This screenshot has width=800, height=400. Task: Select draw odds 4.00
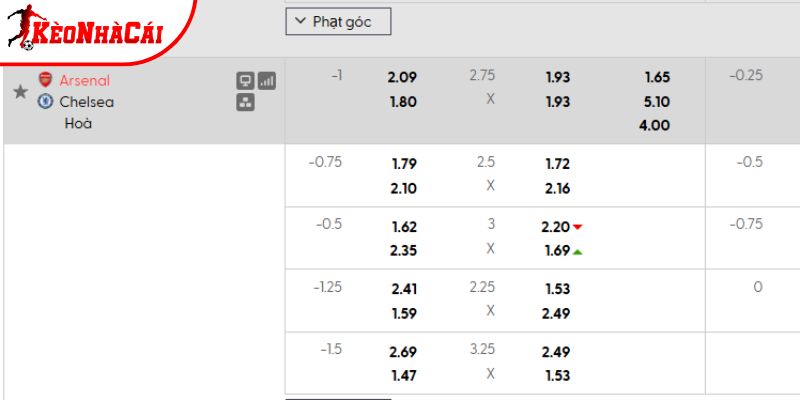coord(657,125)
